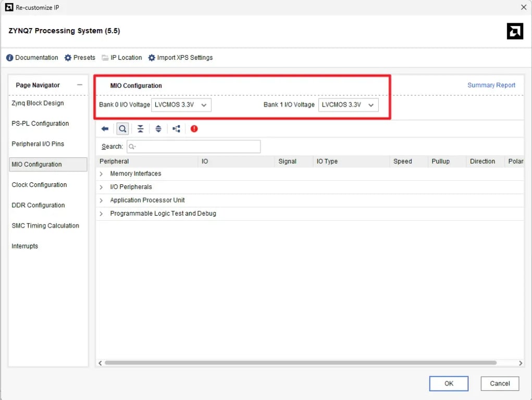The width and height of the screenshot is (532, 400).
Task: Toggle the search magnifier toolbar button
Action: tap(122, 129)
